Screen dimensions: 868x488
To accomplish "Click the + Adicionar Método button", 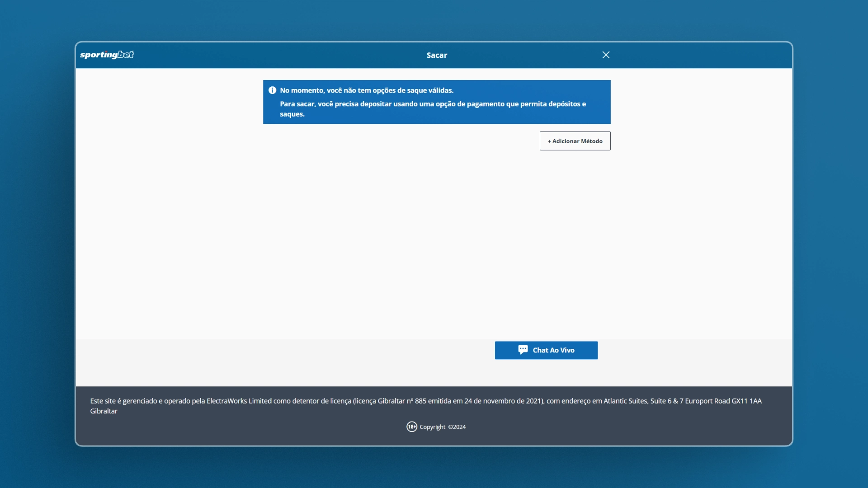I will pos(575,141).
